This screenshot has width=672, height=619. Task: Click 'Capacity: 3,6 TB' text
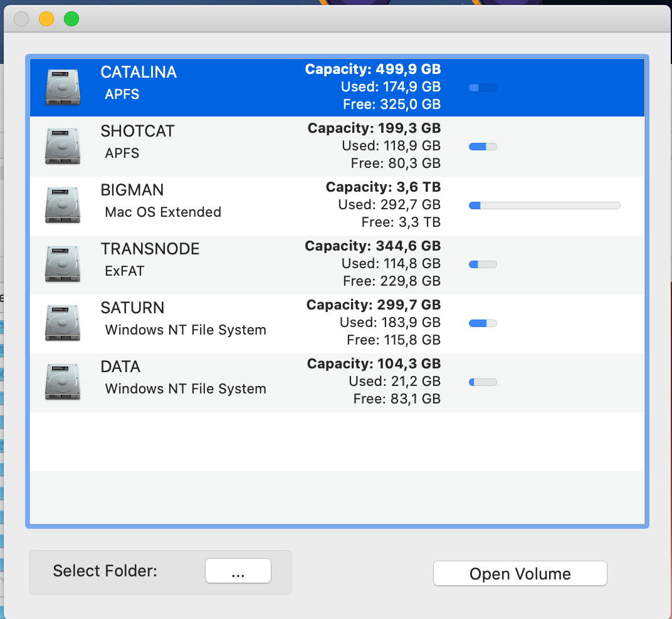[383, 187]
